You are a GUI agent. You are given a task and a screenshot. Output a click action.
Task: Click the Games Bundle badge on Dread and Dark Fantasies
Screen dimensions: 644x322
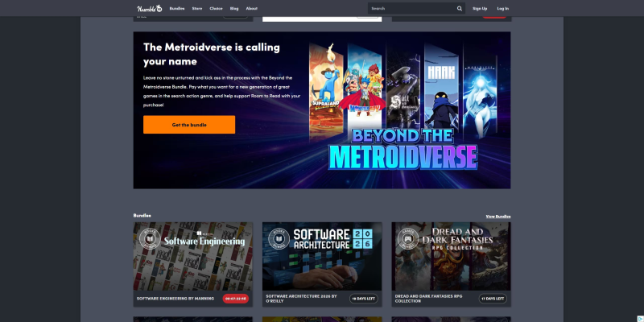(408, 238)
